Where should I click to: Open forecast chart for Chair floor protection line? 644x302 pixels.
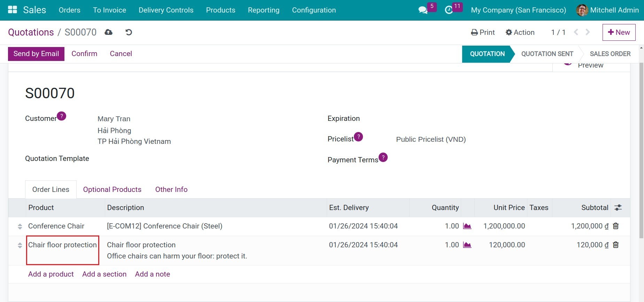[467, 245]
